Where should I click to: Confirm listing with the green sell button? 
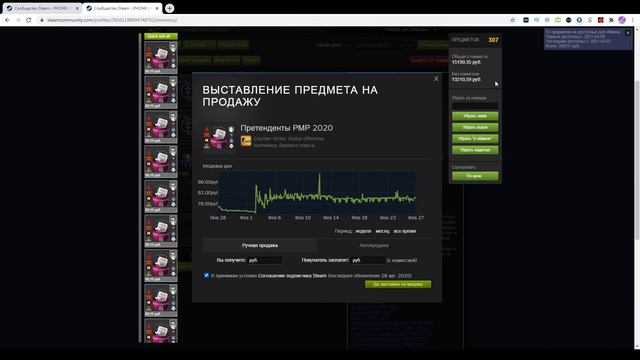[x=398, y=284]
